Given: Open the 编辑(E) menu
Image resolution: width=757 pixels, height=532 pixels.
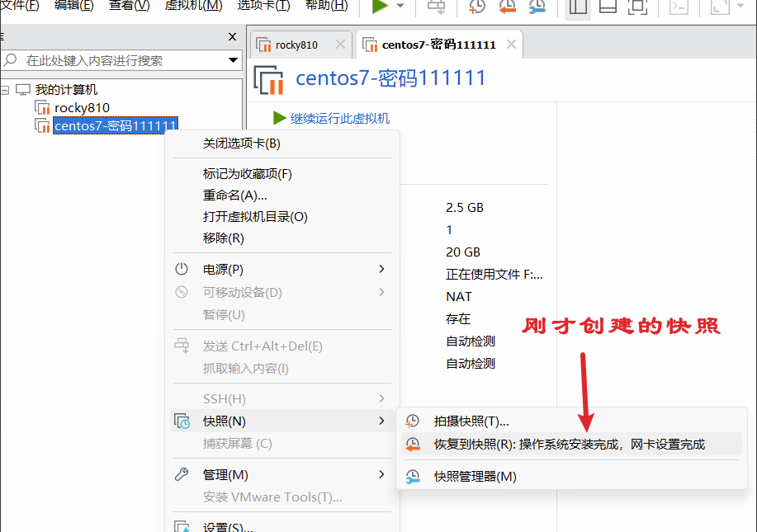Looking at the screenshot, I should [73, 5].
